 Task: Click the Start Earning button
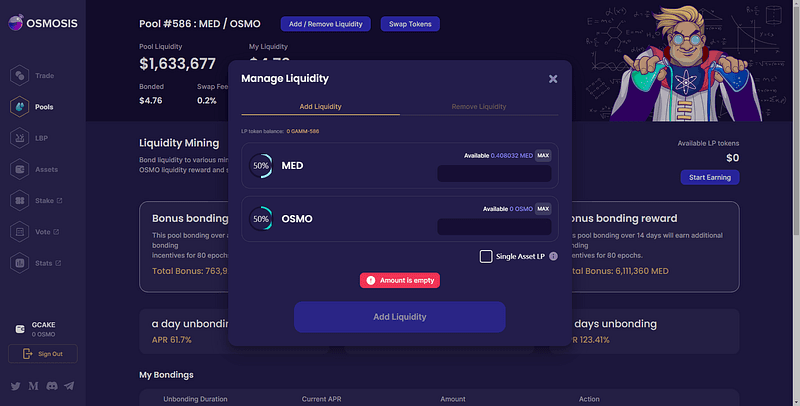click(x=710, y=177)
